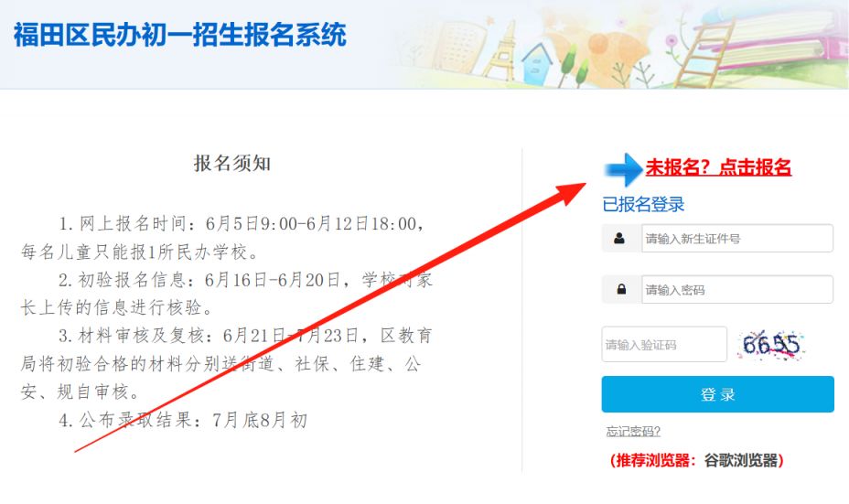
Task: Focus the 请输入新生证件号 input field
Action: pyautogui.click(x=736, y=238)
